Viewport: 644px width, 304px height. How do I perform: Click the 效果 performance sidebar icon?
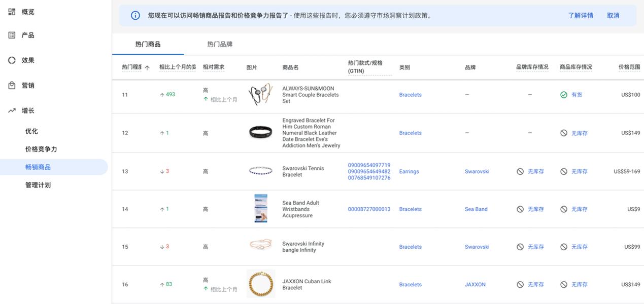11,60
